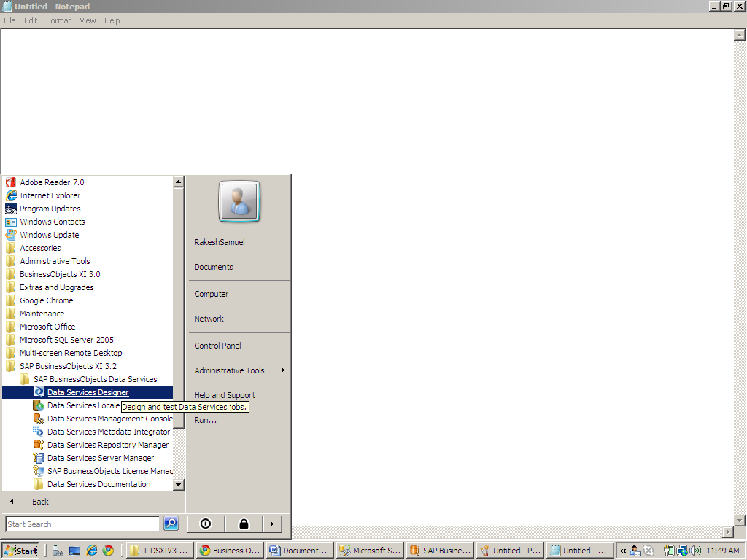747x560 pixels.
Task: Collapse the SAP BusinessObjects XI 3.2 folder
Action: click(x=68, y=366)
